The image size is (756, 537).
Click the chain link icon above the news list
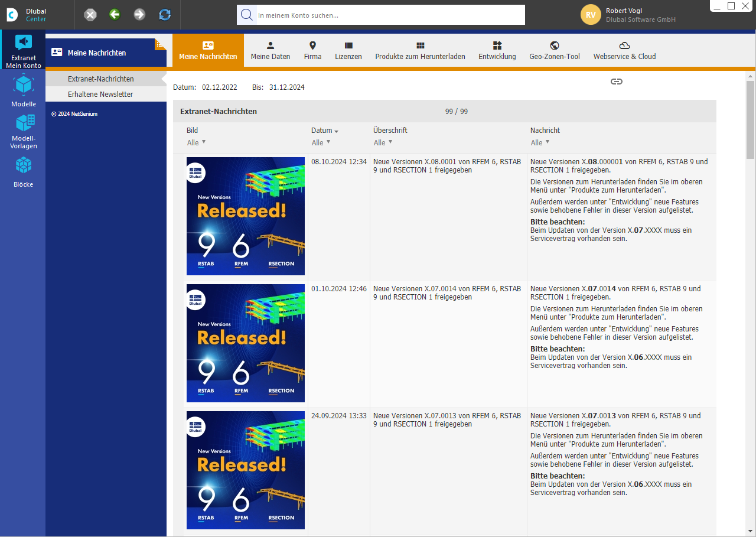coord(617,82)
